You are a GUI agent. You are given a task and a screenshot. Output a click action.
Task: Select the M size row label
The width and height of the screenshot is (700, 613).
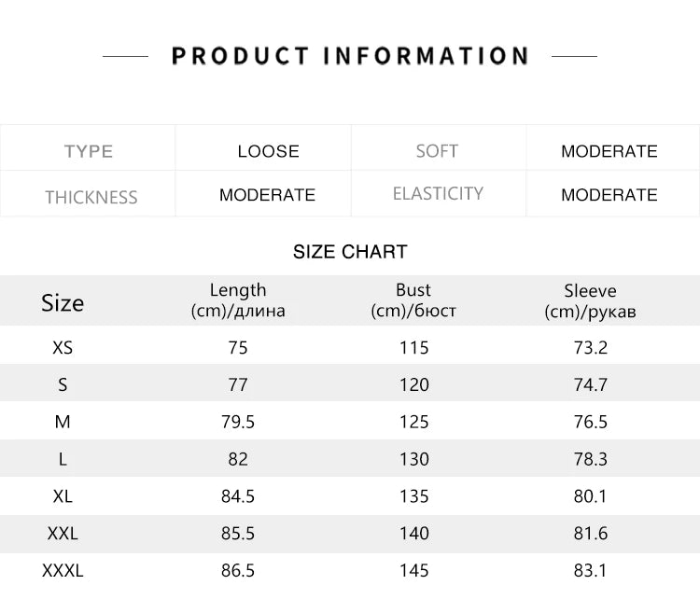[x=63, y=422]
